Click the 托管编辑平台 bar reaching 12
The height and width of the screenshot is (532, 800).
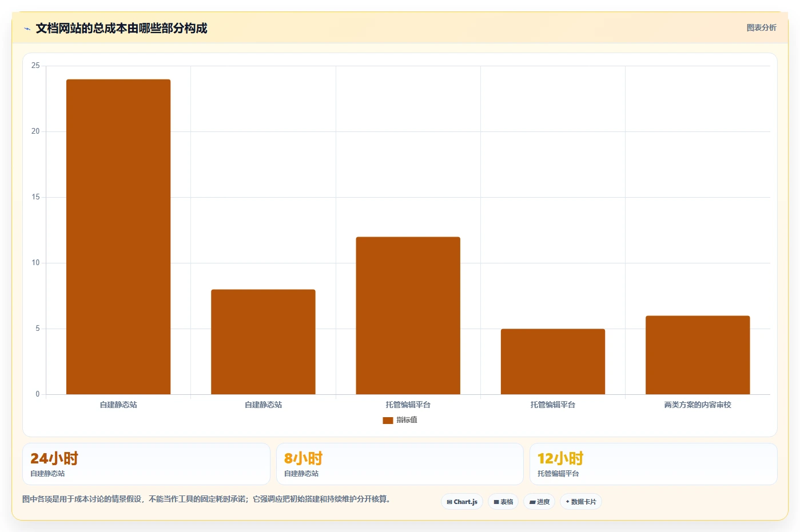click(x=408, y=315)
